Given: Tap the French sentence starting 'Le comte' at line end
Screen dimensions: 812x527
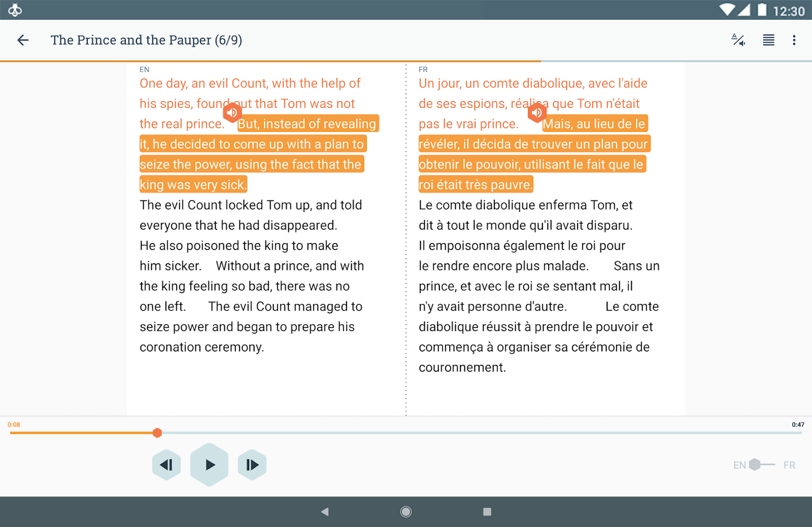Looking at the screenshot, I should [632, 307].
